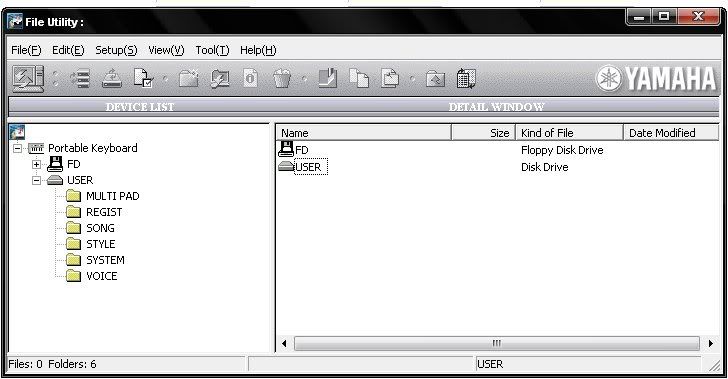The image size is (728, 379).
Task: Click the computer connection icon in toolbar
Action: pyautogui.click(x=28, y=78)
